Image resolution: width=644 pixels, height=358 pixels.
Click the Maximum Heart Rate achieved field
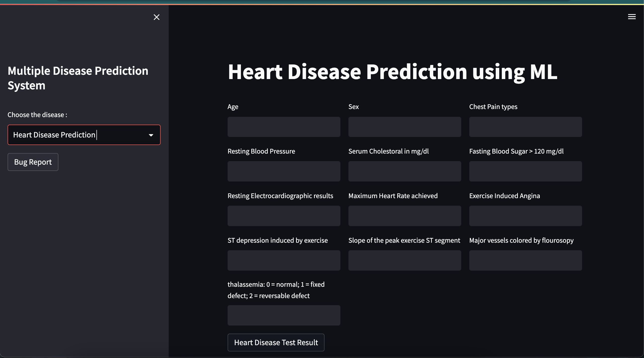pos(404,216)
